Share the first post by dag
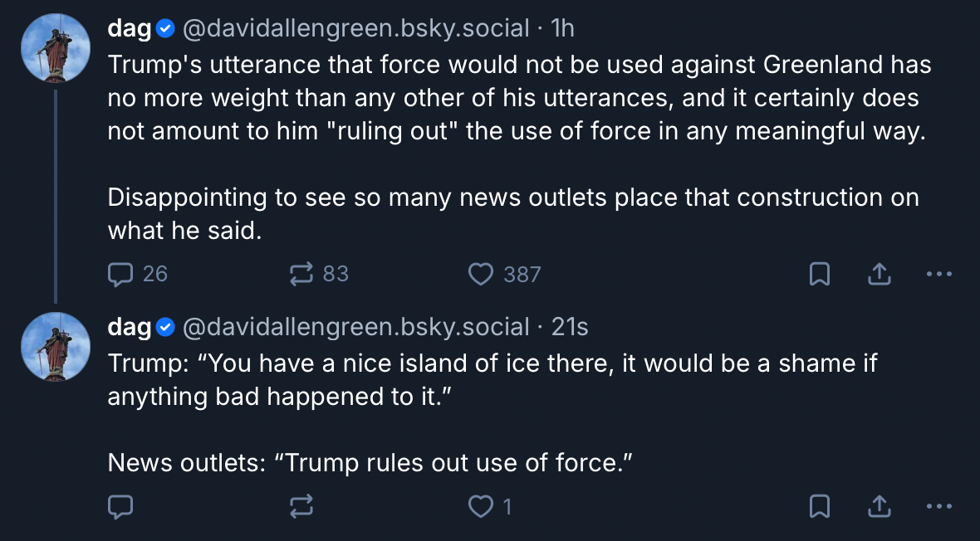 (879, 274)
